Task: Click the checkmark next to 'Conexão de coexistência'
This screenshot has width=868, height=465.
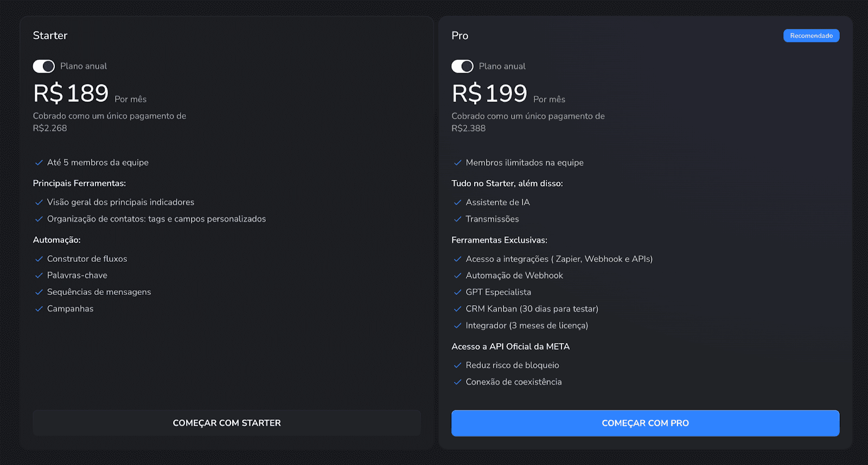Action: 457,382
